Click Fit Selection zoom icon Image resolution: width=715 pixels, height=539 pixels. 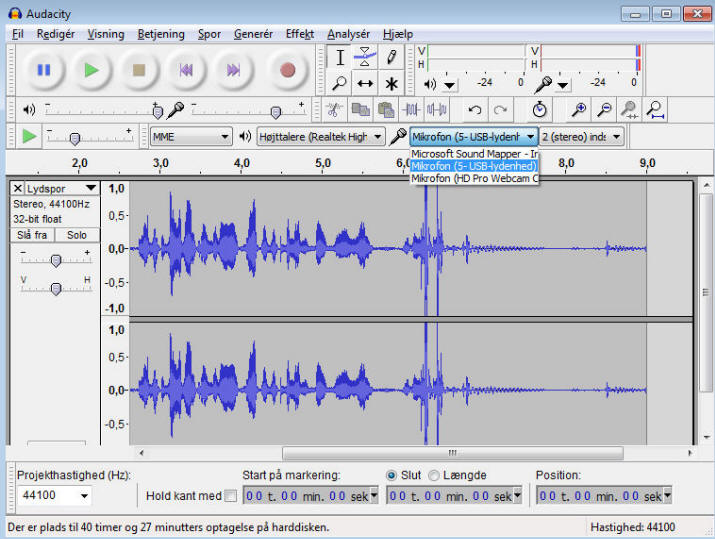tap(630, 110)
